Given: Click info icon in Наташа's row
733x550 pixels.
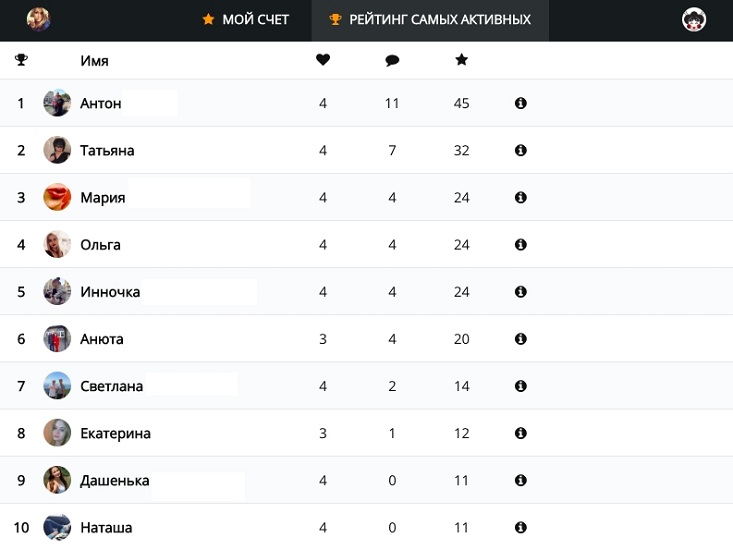Looking at the screenshot, I should pyautogui.click(x=520, y=528).
